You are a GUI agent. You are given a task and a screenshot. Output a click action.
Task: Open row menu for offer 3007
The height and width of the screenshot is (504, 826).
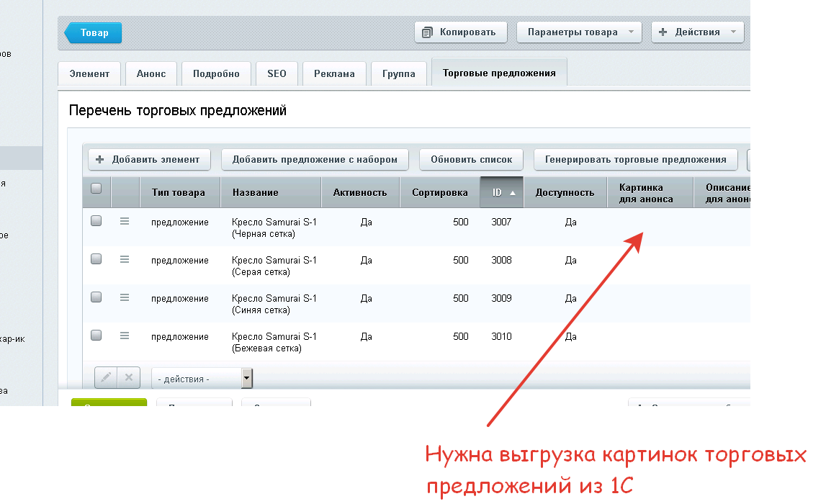click(x=125, y=222)
